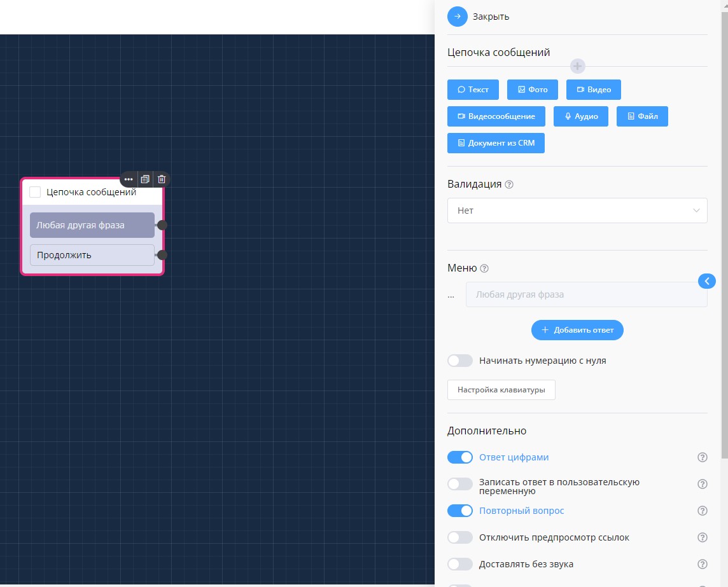The width and height of the screenshot is (728, 587).
Task: Click the arrow icon next to Закрыть
Action: click(x=458, y=17)
